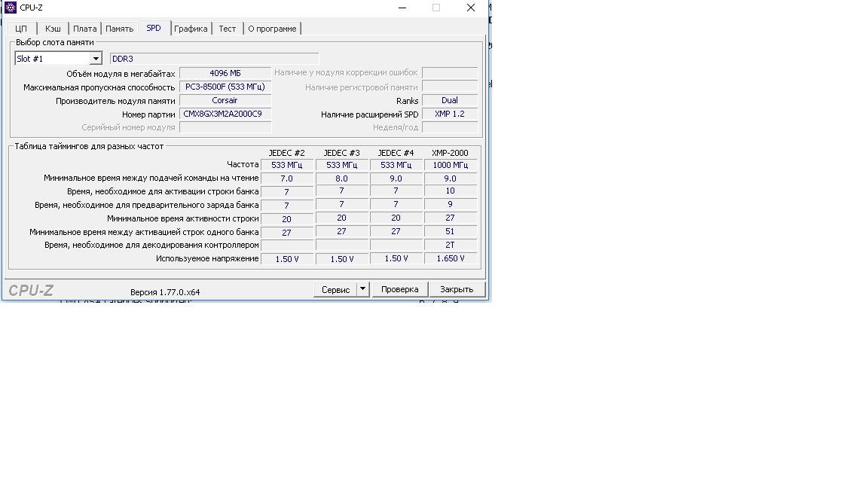Click the XMP-2000 column header
The width and height of the screenshot is (868, 488).
450,153
